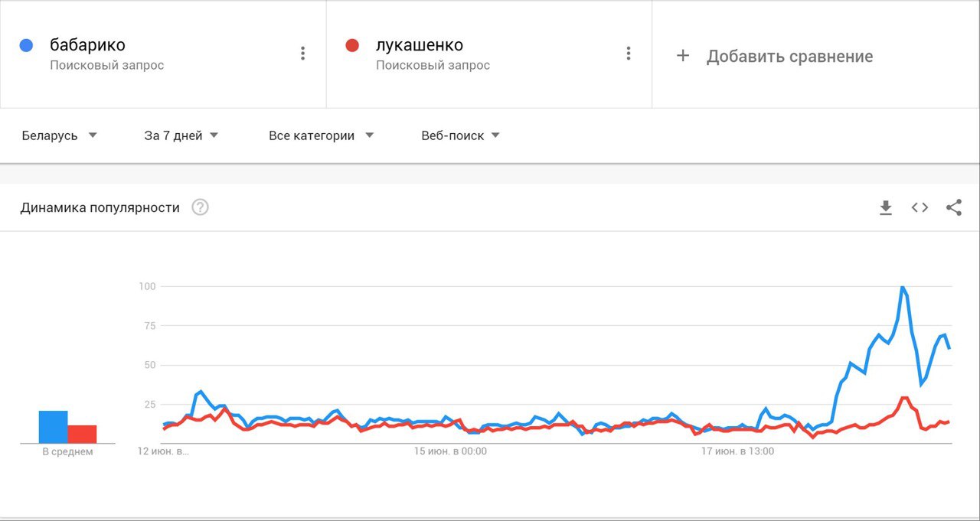Screen dimensions: 980x521
Task: Click Добавить сравнение to add a term
Action: (x=789, y=57)
